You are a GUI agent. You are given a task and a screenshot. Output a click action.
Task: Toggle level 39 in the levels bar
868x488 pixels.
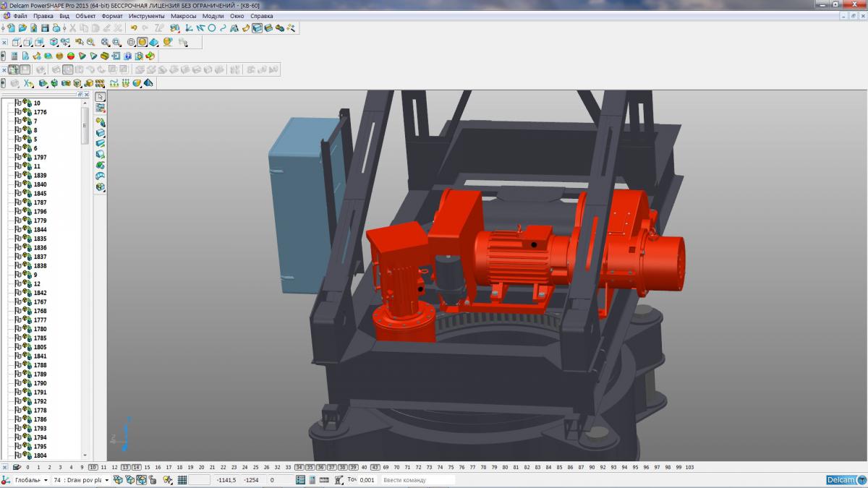pos(354,468)
